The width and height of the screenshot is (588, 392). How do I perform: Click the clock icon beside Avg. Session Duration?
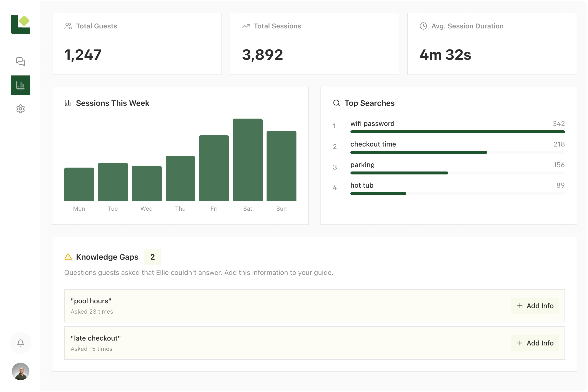tap(423, 26)
